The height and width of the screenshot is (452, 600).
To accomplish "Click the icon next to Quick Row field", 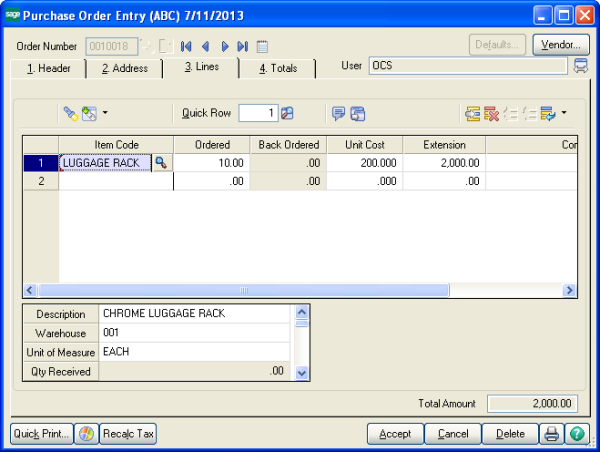I will 287,113.
